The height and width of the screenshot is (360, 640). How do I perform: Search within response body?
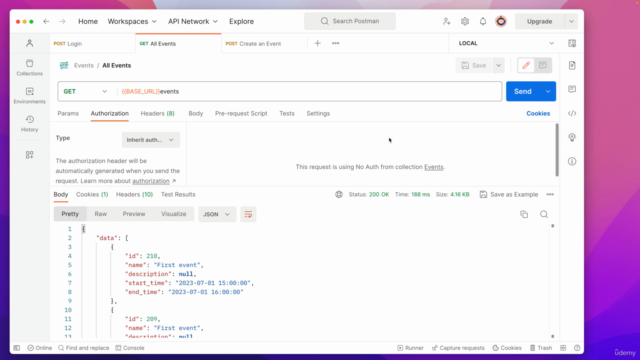pos(544,214)
